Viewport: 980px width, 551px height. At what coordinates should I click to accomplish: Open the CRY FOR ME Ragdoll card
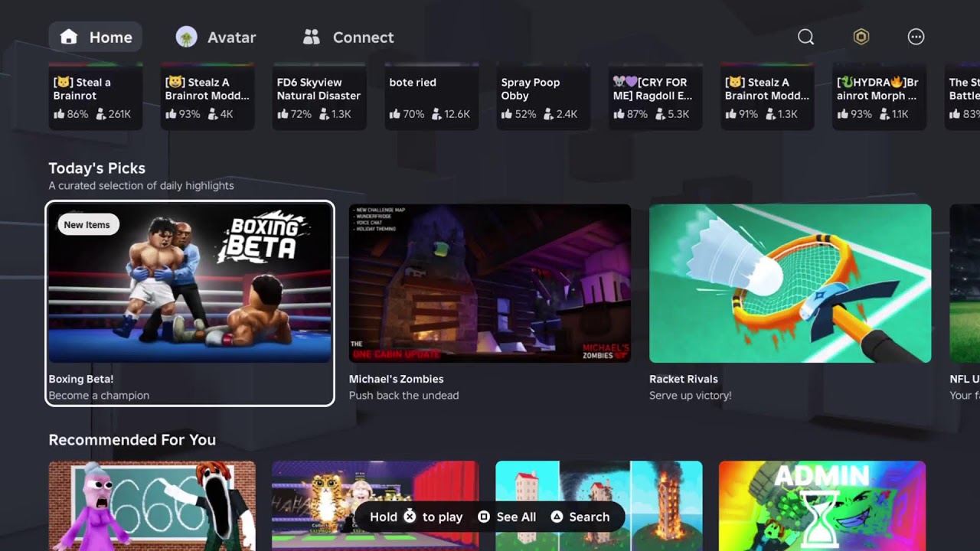655,97
